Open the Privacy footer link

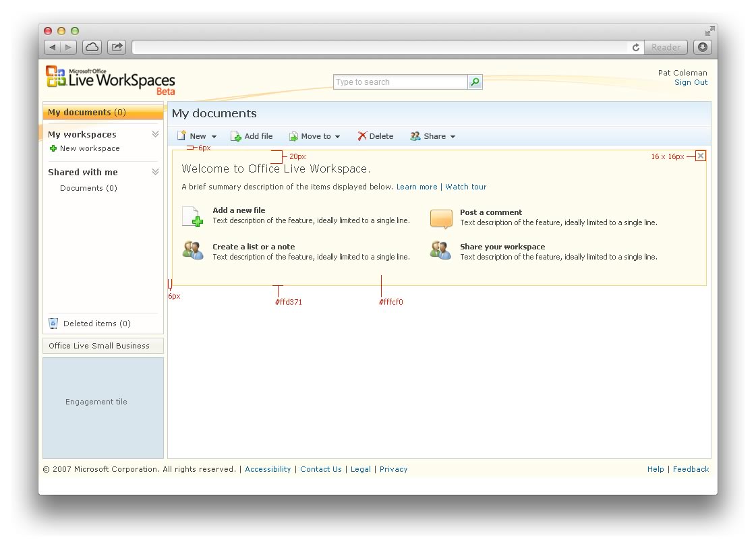coord(393,469)
